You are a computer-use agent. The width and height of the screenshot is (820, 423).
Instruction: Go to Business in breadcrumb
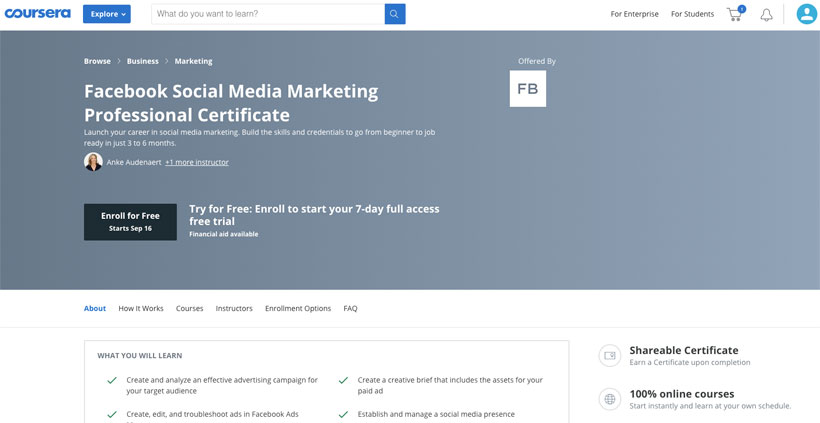[142, 61]
